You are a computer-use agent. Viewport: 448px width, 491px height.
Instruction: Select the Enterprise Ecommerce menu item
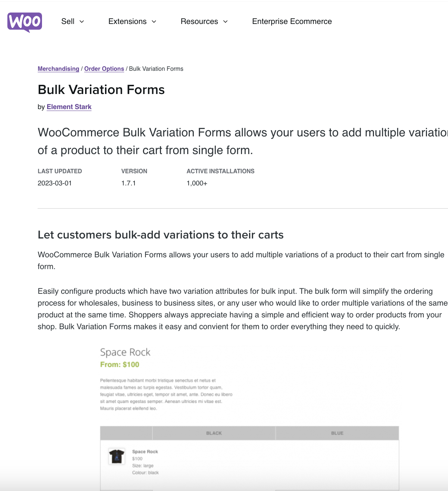tap(291, 21)
